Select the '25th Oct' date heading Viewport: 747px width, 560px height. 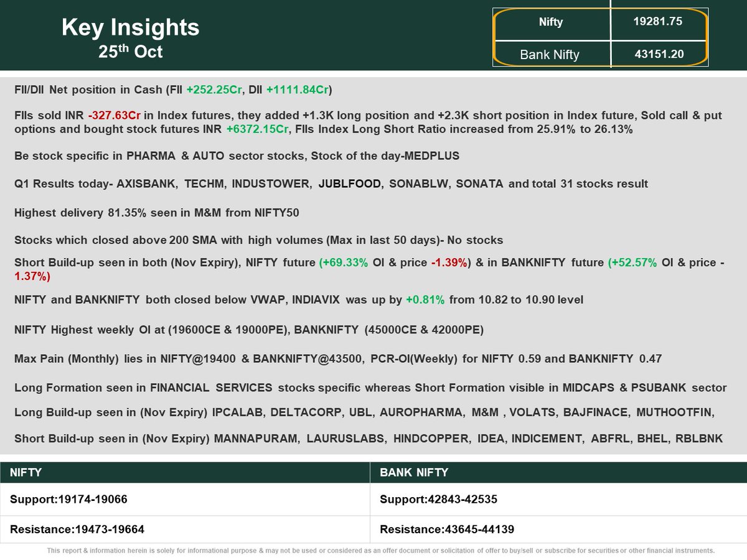(131, 51)
